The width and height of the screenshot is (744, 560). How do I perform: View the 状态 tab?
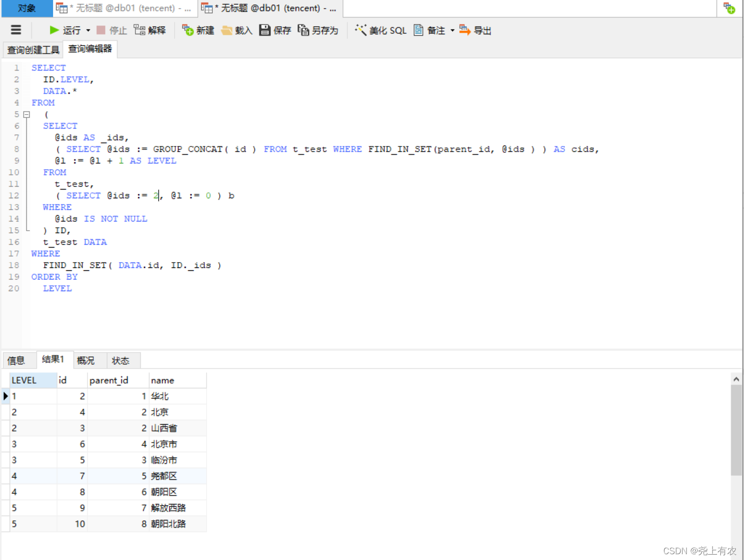(122, 360)
